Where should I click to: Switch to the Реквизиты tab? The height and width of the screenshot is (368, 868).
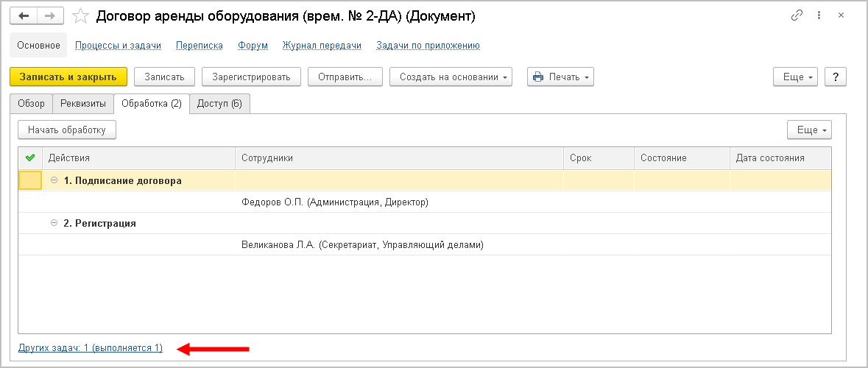click(83, 104)
